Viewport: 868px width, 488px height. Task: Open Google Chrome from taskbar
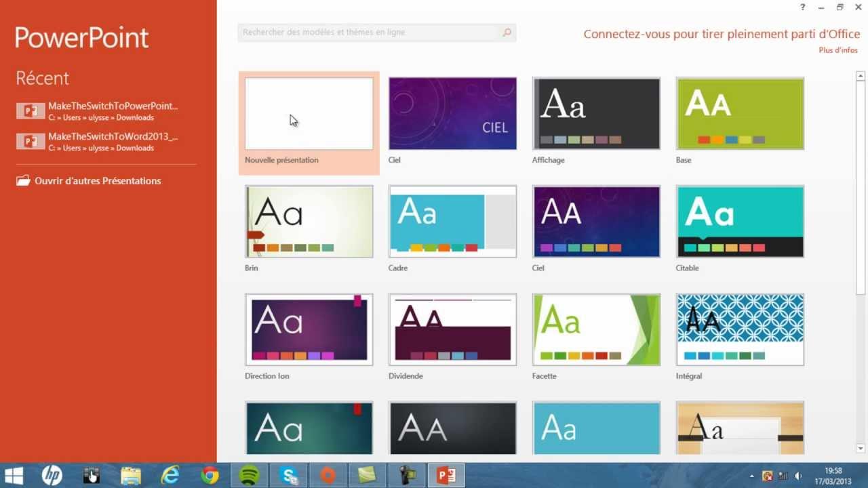[209, 475]
